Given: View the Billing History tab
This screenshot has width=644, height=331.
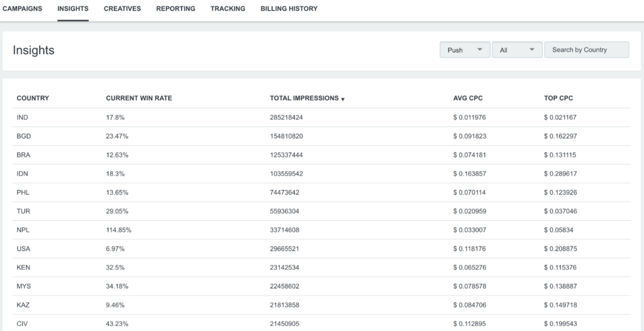Looking at the screenshot, I should (x=289, y=9).
